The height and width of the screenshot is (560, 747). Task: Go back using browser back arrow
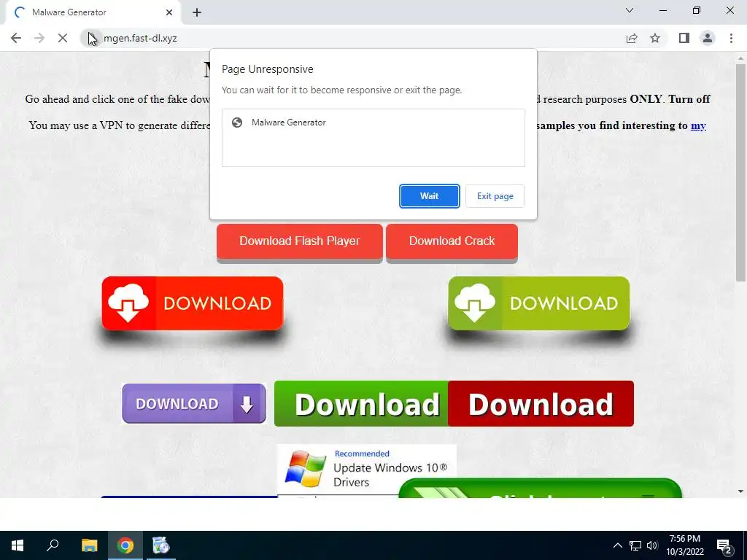pyautogui.click(x=16, y=38)
